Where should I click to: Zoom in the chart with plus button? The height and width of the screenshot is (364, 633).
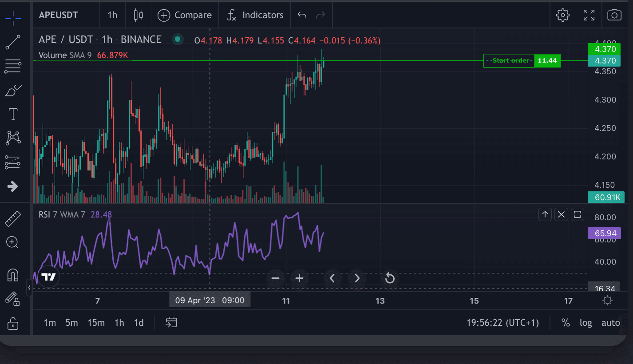pos(299,278)
